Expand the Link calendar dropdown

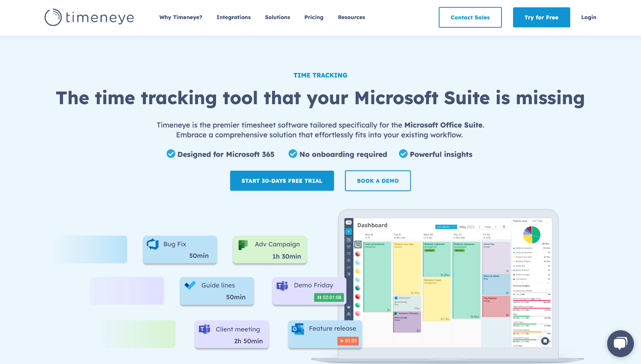point(446,227)
